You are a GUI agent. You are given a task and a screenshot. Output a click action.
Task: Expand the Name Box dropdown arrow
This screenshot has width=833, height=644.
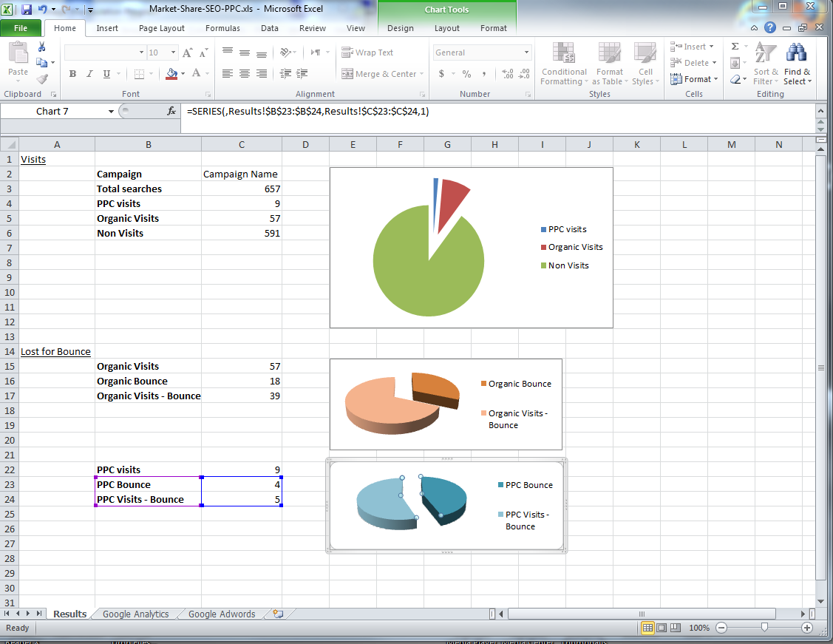coord(111,112)
